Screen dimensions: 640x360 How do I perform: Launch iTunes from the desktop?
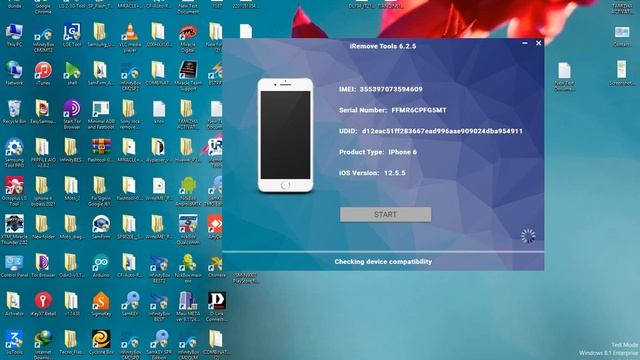[x=43, y=73]
